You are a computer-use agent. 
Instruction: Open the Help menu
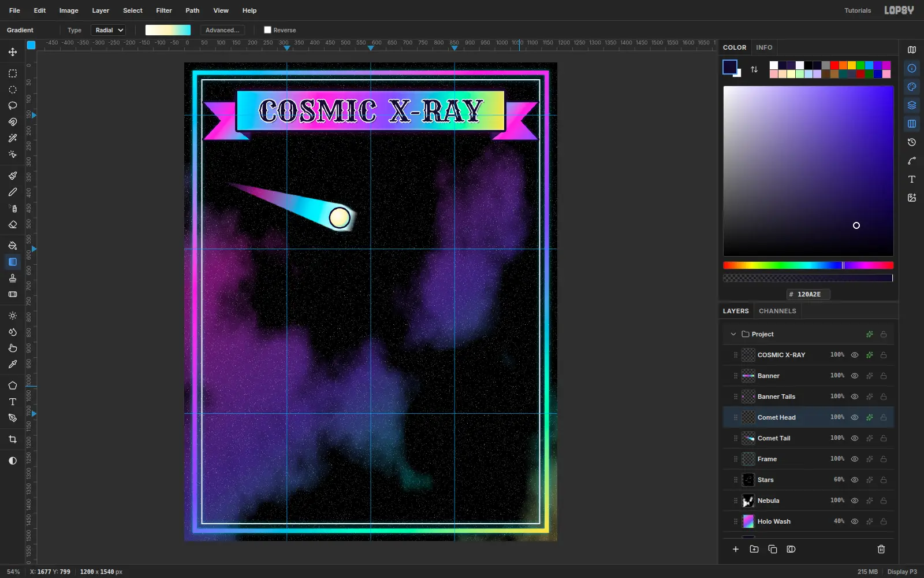tap(249, 10)
